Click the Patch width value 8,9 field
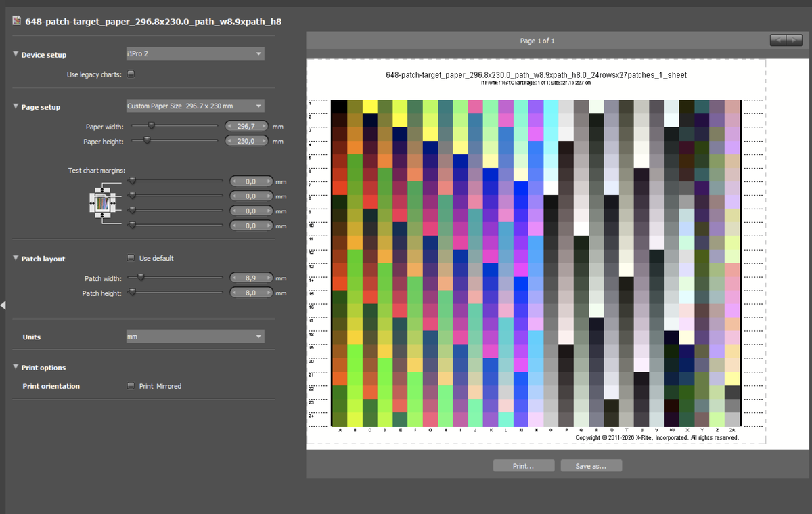This screenshot has height=514, width=812. [x=252, y=278]
